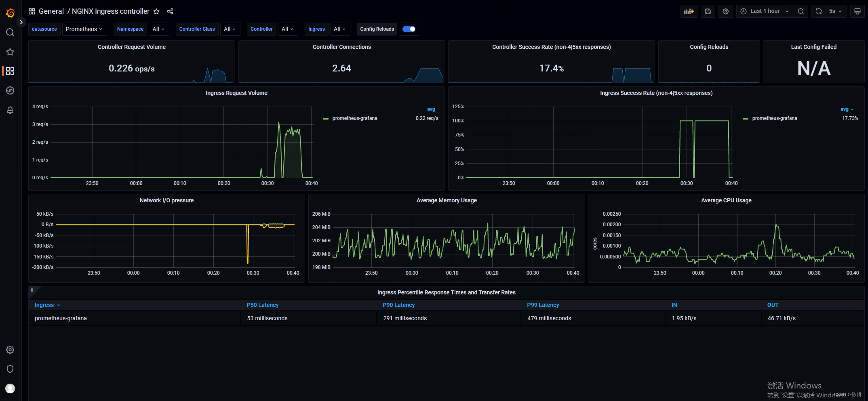Image resolution: width=868 pixels, height=401 pixels.
Task: Open Network I/O pressure panel title menu
Action: [x=166, y=200]
